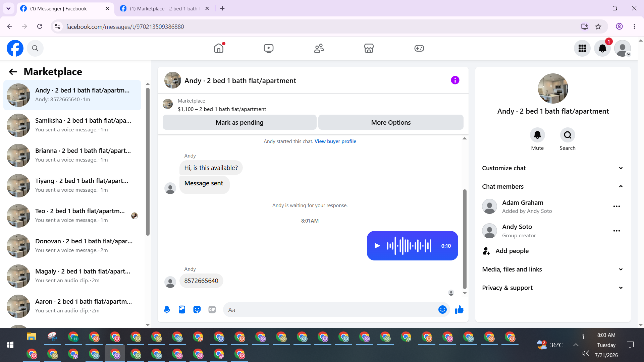Screen dimensions: 644x362
Task: Open View buyer profile link
Action: coord(335,141)
